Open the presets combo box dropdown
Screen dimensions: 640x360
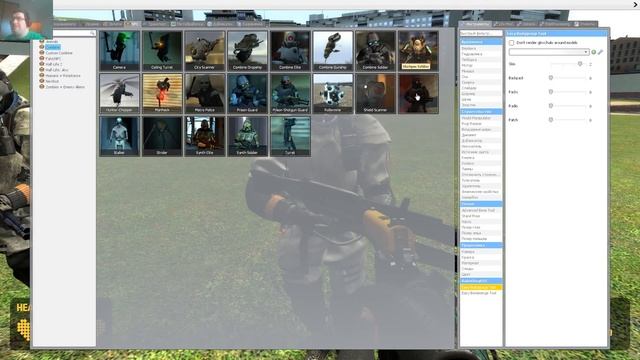pyautogui.click(x=549, y=52)
